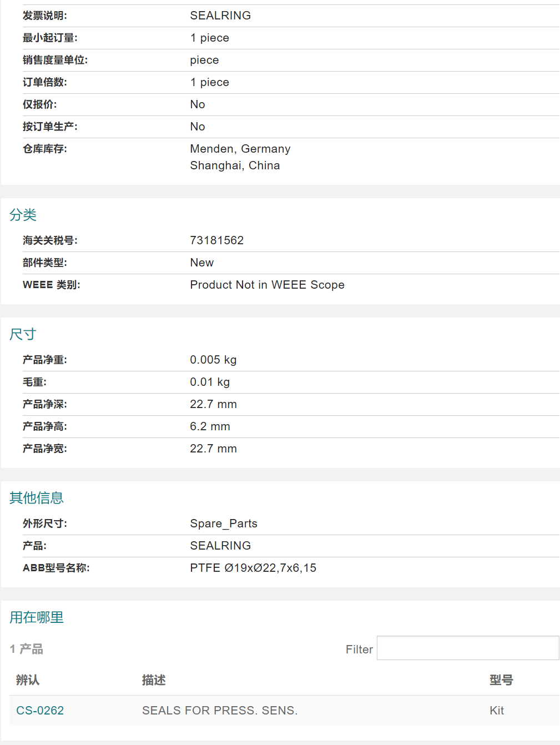The image size is (560, 745).
Task: Sort by the 描述 column header
Action: 154,680
